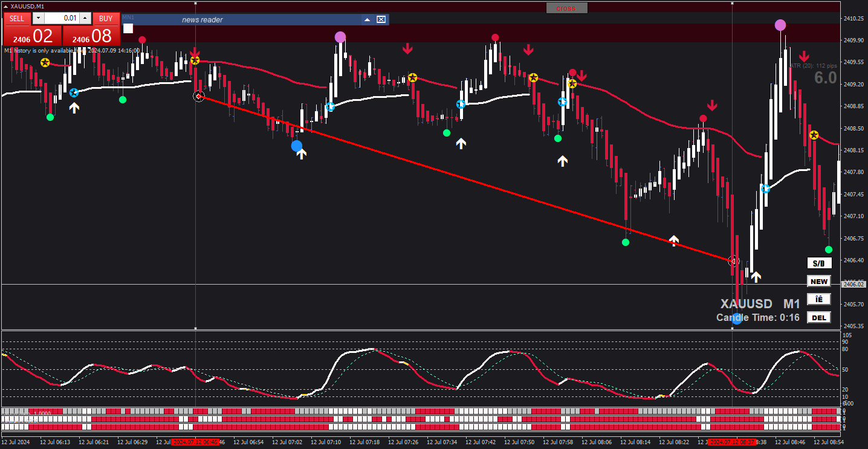Screen dimensions: 868x449
Task: Select the long red diagonal trendline
Action: coord(465,178)
